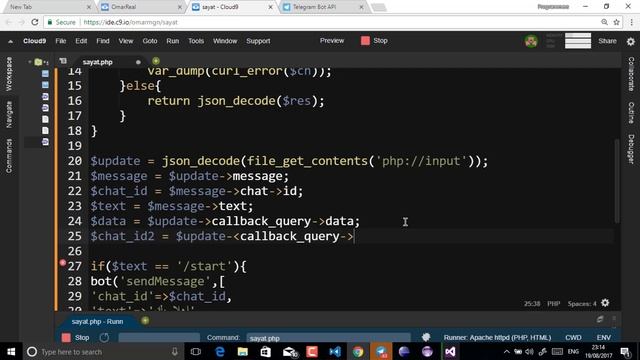The image size is (640, 360).
Task: Open the Support menu
Action: click(x=258, y=41)
